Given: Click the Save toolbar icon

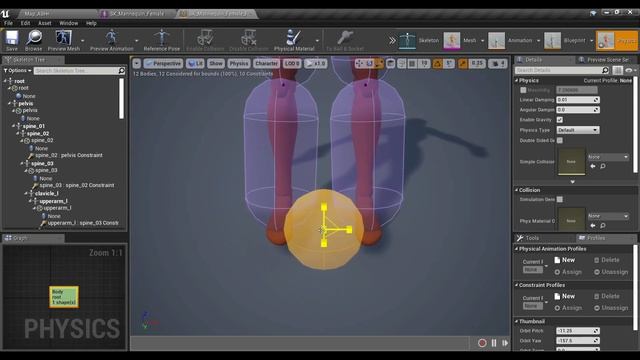Looking at the screenshot, I should [11, 40].
